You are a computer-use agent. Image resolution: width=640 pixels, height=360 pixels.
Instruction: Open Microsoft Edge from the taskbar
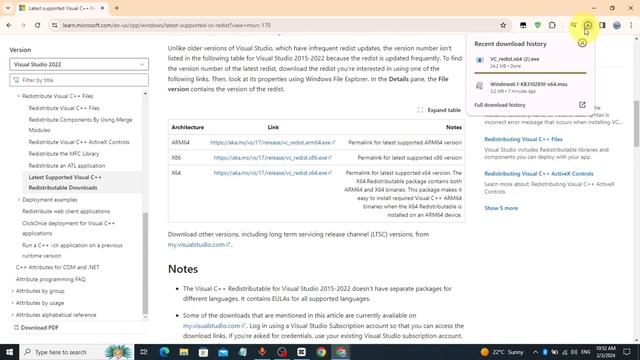[164, 352]
